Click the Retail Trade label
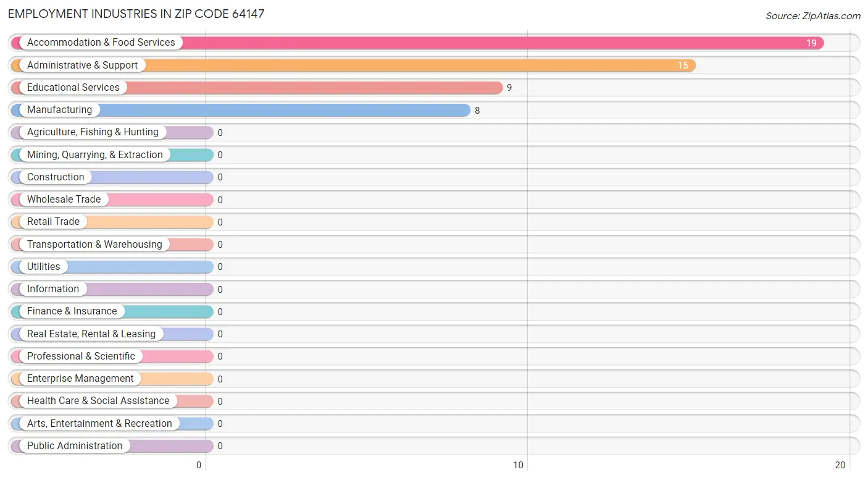 click(x=54, y=222)
